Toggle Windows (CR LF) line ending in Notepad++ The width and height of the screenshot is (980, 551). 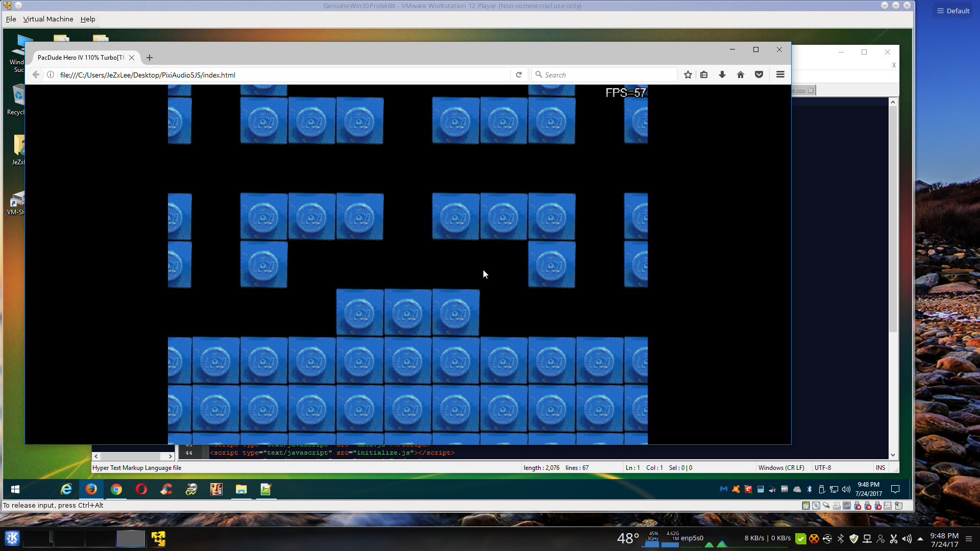tap(781, 468)
